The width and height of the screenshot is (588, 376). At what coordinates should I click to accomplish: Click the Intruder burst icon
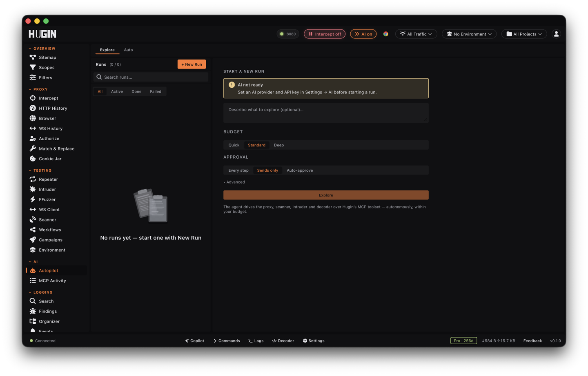pos(33,189)
